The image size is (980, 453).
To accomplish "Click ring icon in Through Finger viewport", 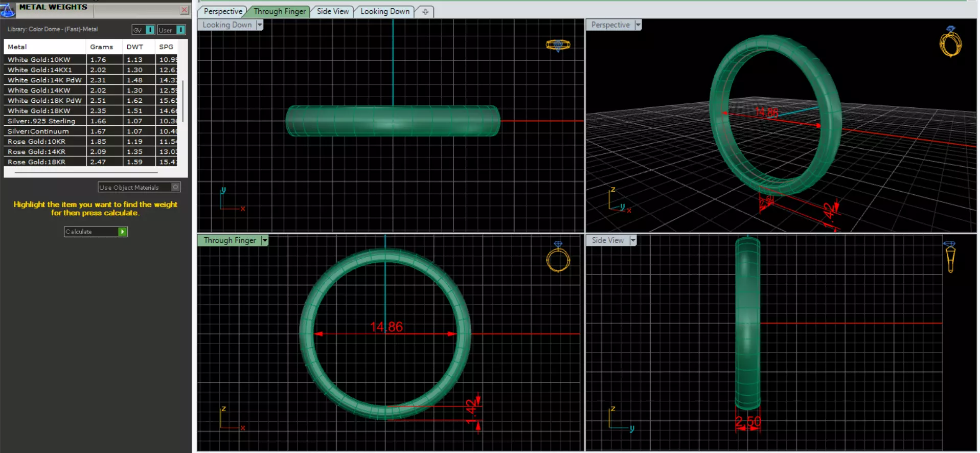I will 558,257.
